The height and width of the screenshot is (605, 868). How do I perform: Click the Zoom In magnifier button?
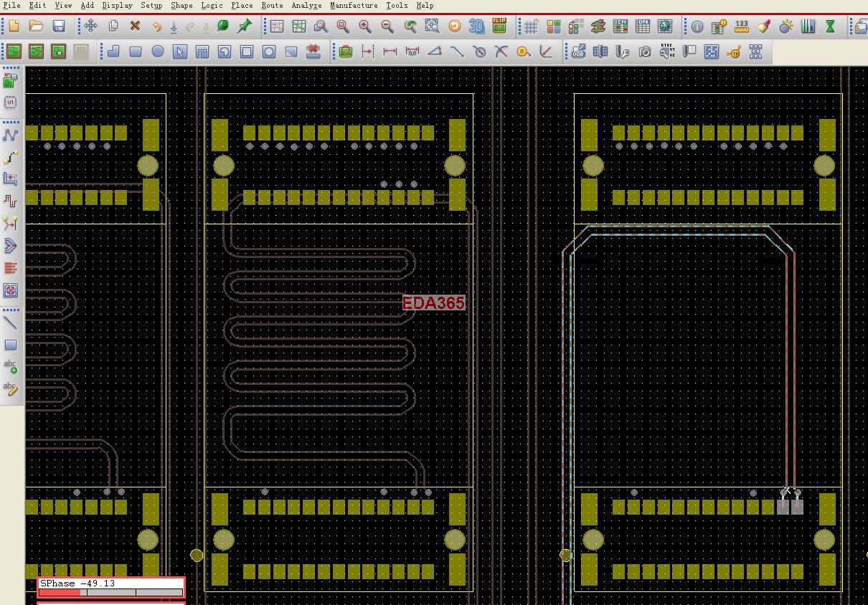(365, 27)
